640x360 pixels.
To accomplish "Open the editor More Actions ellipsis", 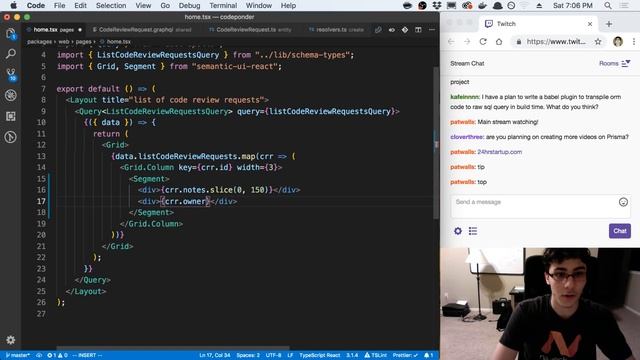I will 432,30.
